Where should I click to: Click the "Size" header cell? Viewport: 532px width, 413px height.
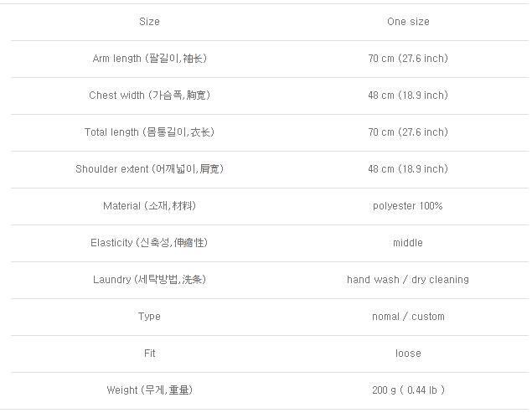click(149, 22)
